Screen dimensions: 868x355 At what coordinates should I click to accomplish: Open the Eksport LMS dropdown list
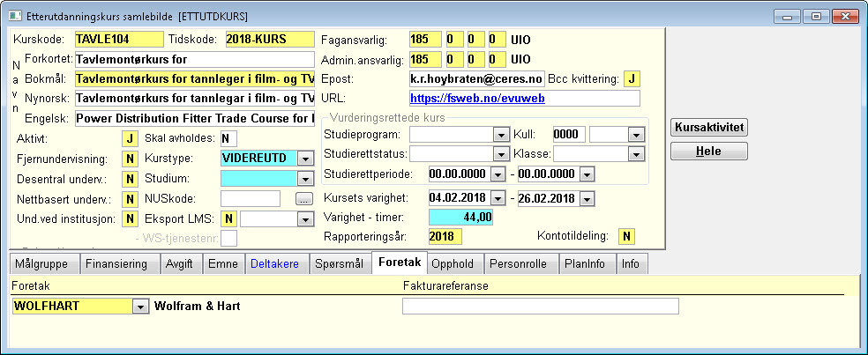coord(305,219)
